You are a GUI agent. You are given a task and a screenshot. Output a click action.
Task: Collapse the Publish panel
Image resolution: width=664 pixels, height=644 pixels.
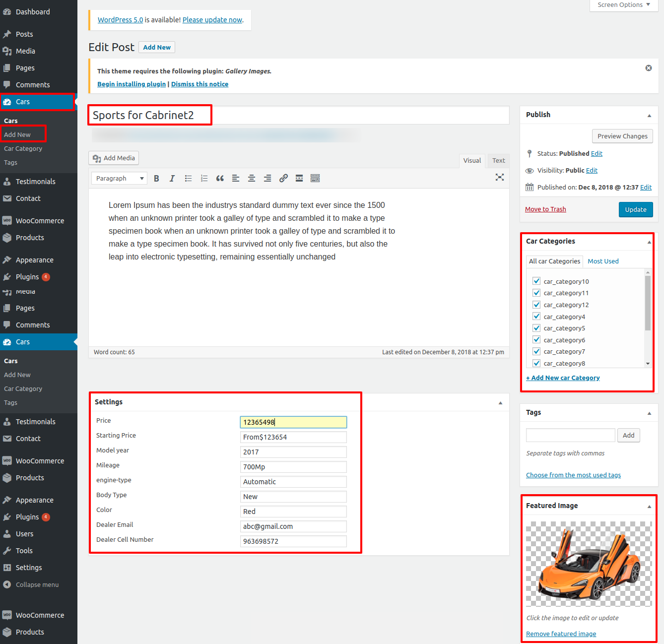point(649,115)
